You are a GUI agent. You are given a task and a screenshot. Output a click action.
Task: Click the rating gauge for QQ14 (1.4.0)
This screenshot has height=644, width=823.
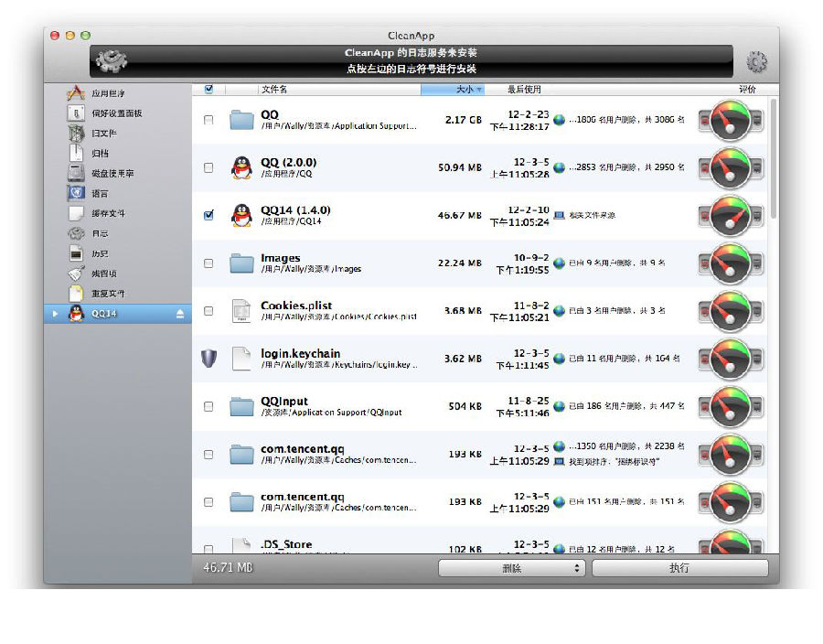pos(731,215)
